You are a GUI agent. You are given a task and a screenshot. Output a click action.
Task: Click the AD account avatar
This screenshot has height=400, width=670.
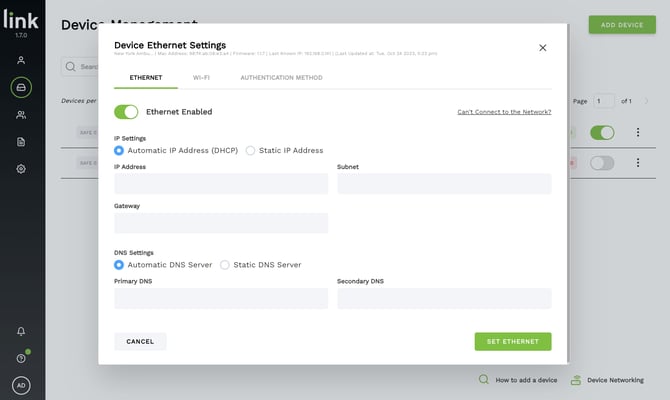[21, 385]
